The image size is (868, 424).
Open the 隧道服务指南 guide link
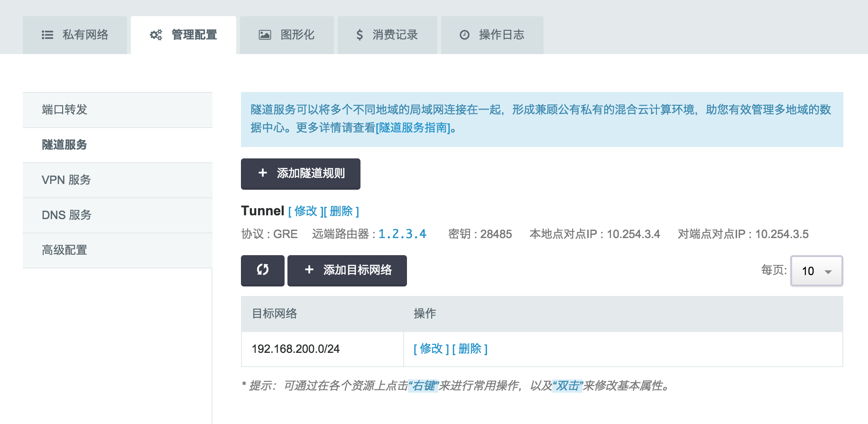point(413,128)
